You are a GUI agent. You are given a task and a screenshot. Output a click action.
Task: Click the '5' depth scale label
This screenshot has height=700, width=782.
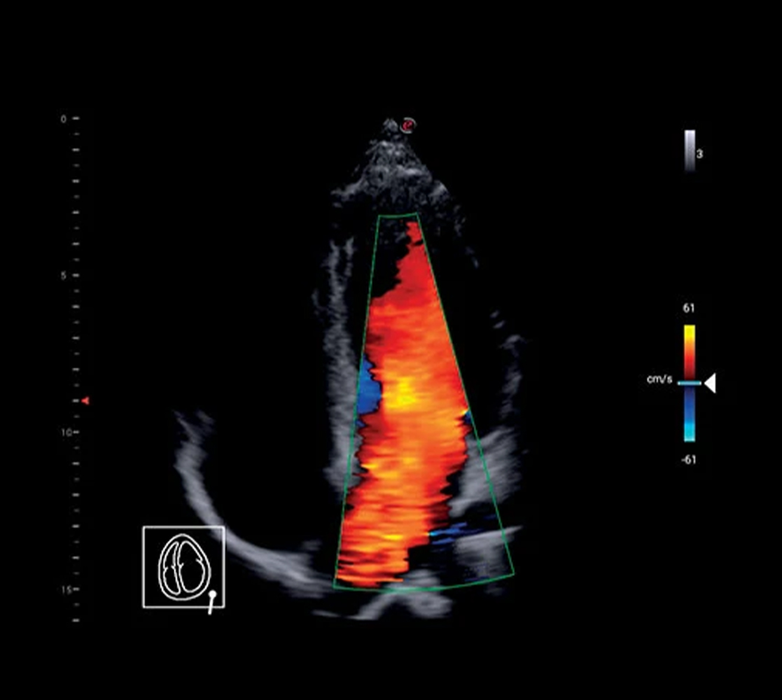coord(63,275)
